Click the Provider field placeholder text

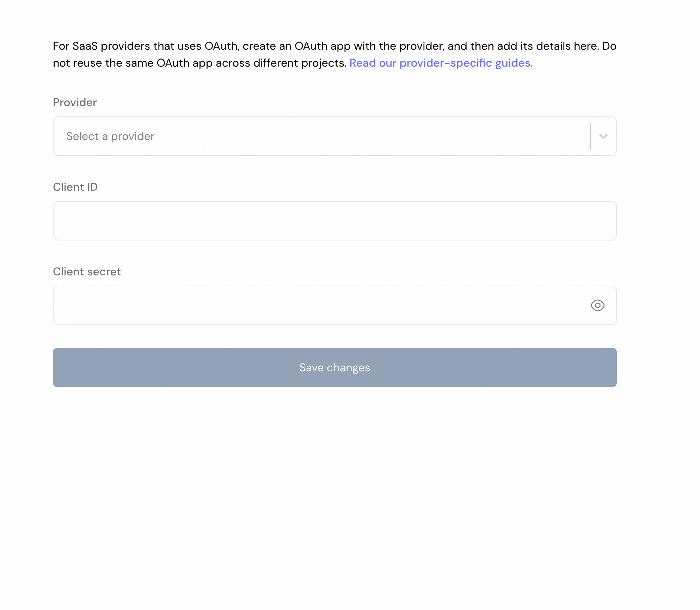(x=110, y=136)
